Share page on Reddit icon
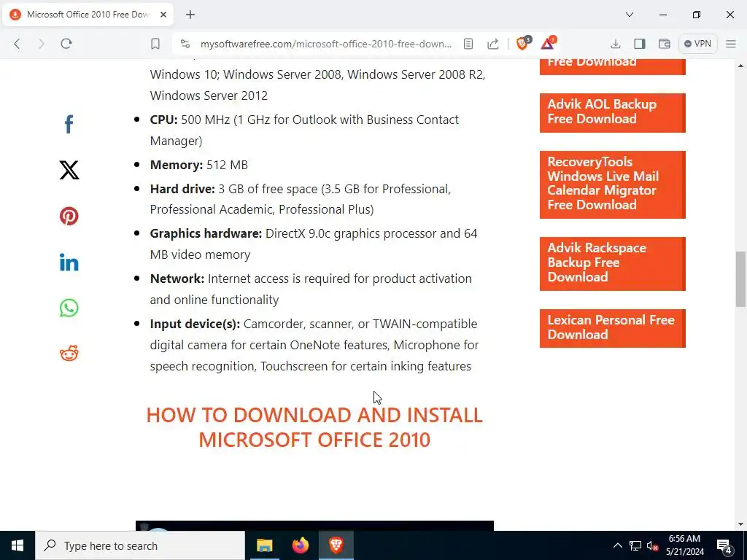Viewport: 747px width, 560px height. [69, 354]
